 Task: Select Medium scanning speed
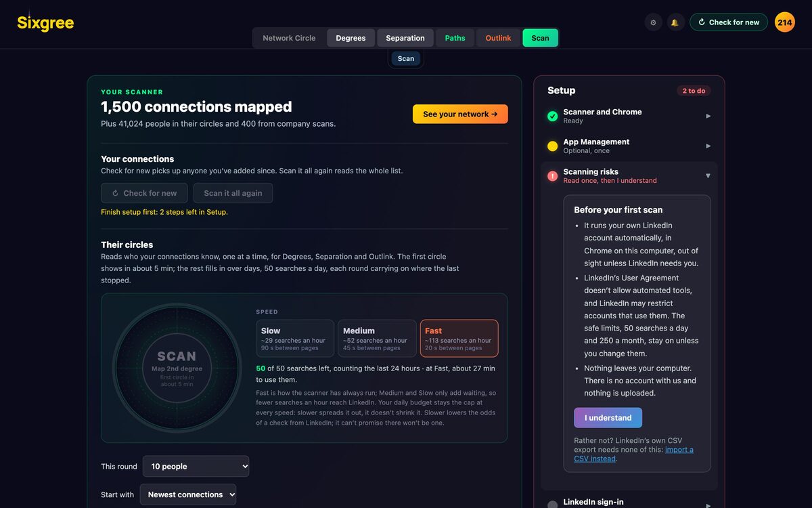377,339
